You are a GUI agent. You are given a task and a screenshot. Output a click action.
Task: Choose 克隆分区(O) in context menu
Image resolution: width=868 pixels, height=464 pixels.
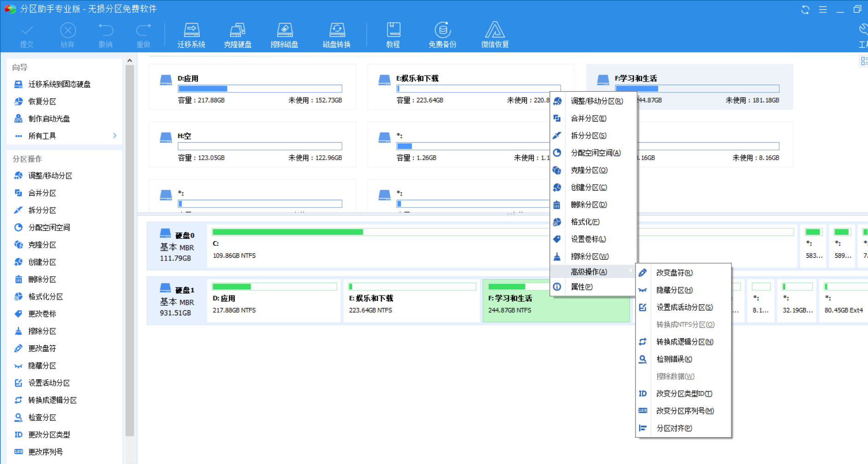[x=594, y=170]
